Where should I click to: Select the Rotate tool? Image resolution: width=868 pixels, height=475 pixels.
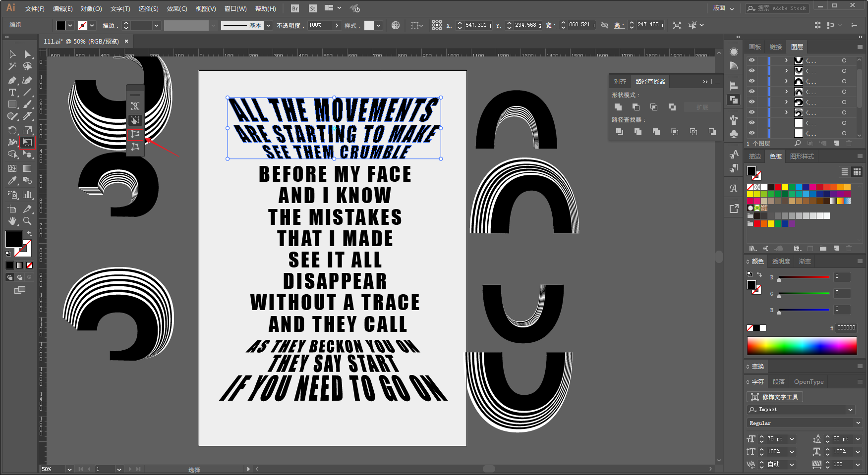pyautogui.click(x=12, y=130)
